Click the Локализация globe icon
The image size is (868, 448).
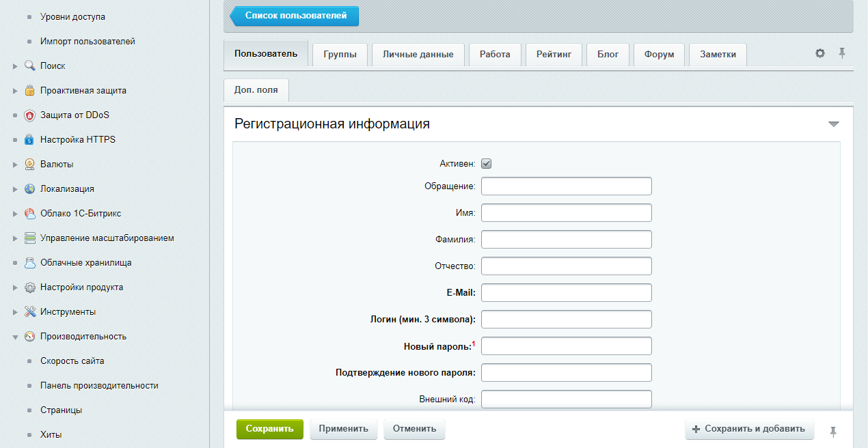coord(29,188)
